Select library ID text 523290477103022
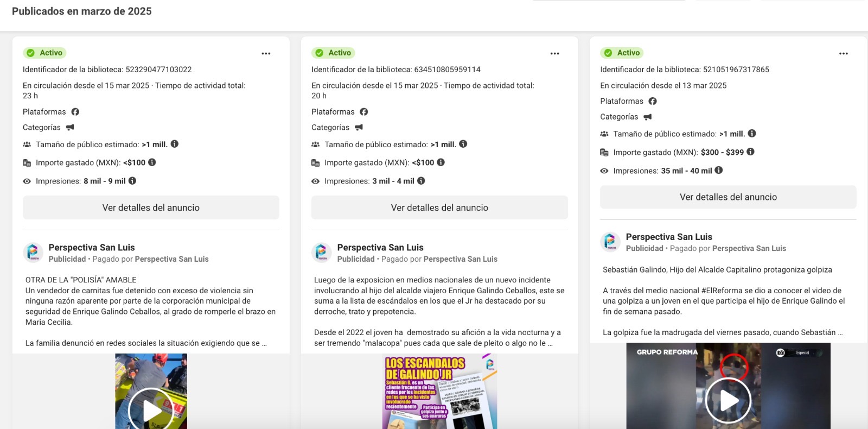 (159, 70)
